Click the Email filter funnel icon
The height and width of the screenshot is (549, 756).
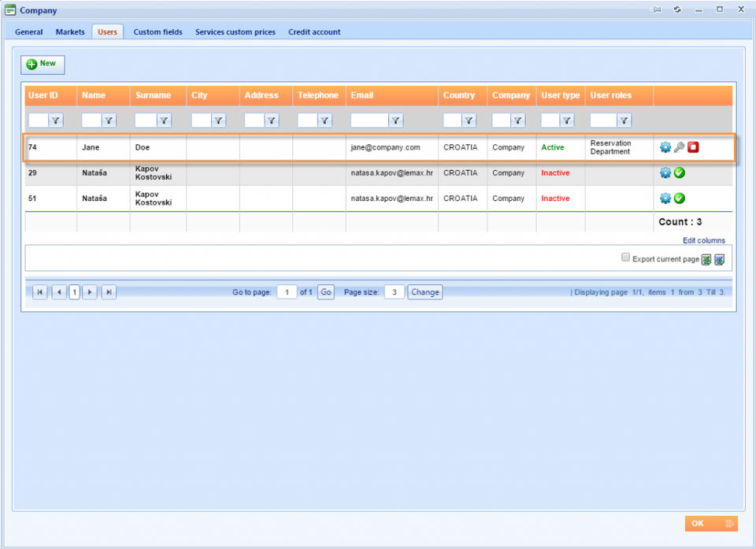396,121
